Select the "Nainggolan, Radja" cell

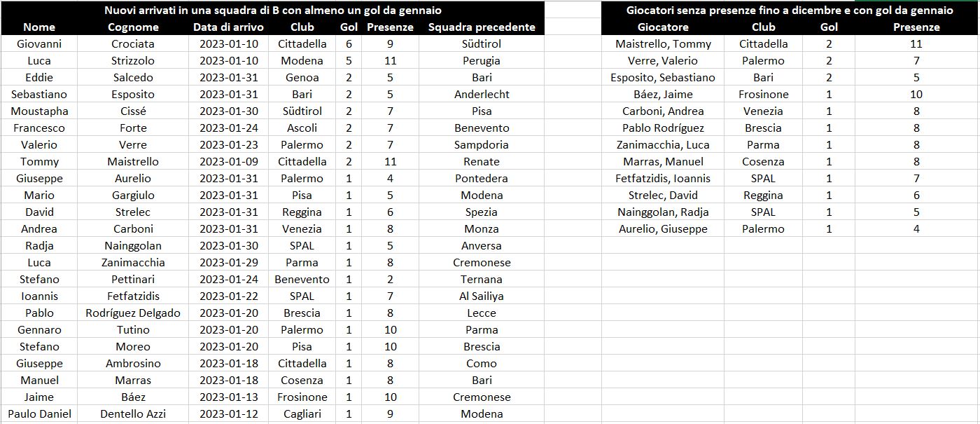[x=662, y=212]
